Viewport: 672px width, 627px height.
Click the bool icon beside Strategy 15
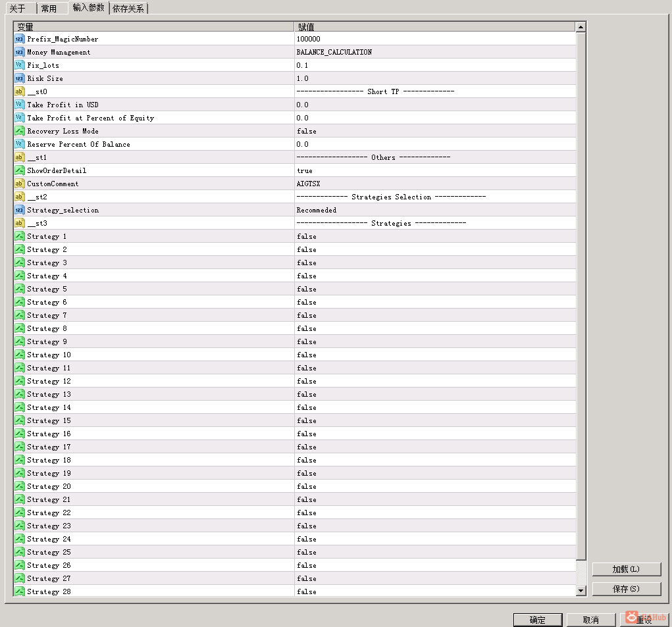click(x=20, y=420)
